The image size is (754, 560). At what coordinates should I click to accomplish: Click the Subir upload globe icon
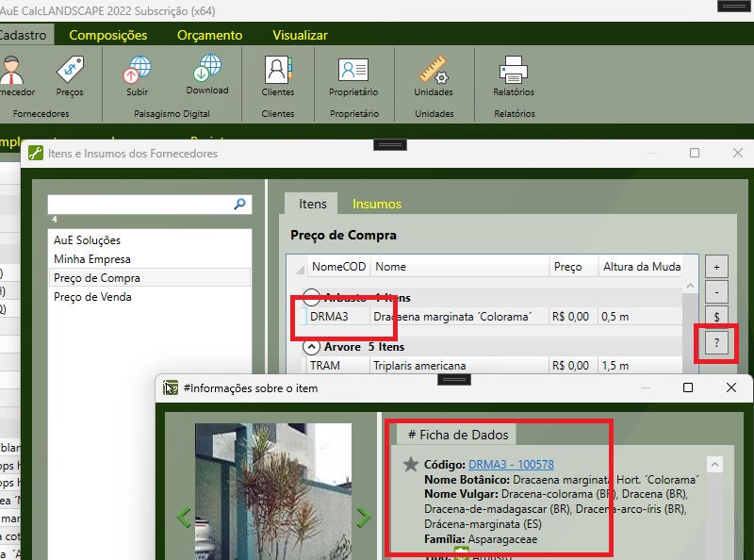point(138,71)
